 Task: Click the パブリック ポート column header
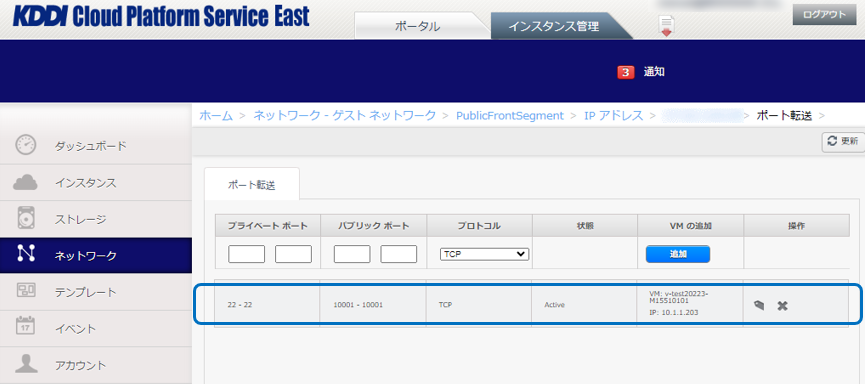coord(373,226)
